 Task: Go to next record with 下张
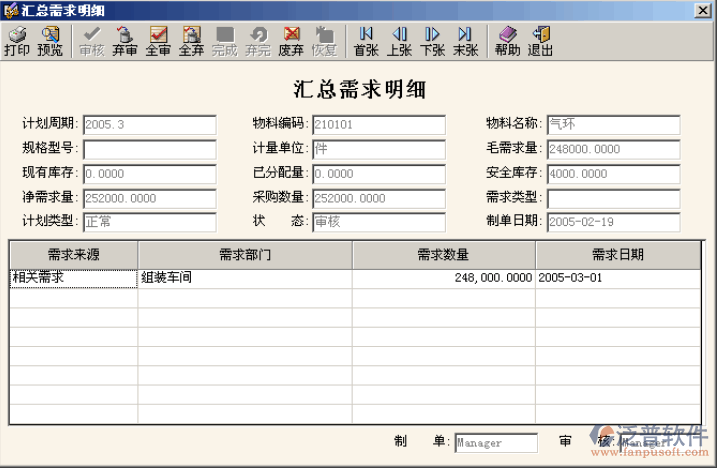point(432,41)
